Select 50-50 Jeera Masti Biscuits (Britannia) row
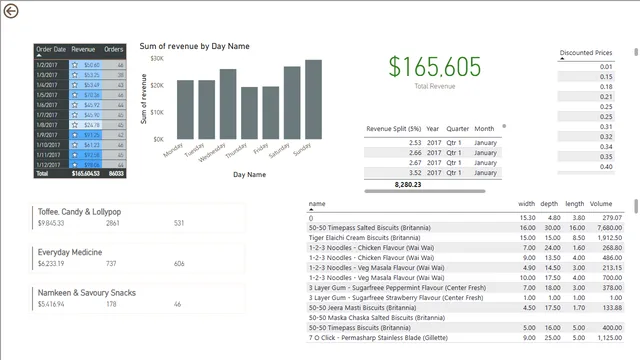This screenshot has height=360, width=640. point(465,308)
